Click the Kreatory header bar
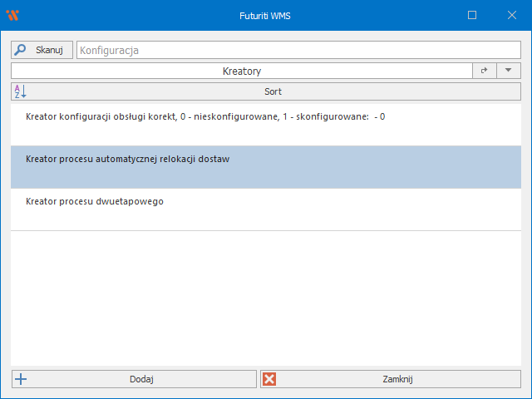This screenshot has height=399, width=532. point(241,71)
